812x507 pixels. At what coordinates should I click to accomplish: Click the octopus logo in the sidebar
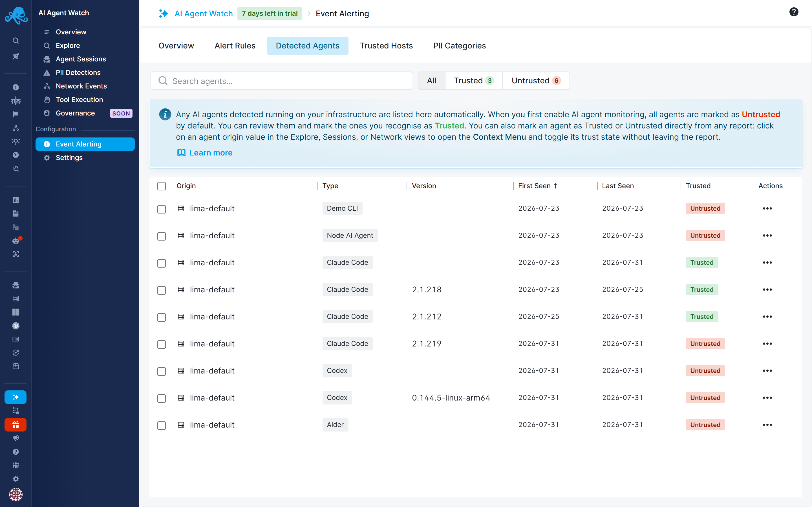click(x=16, y=16)
